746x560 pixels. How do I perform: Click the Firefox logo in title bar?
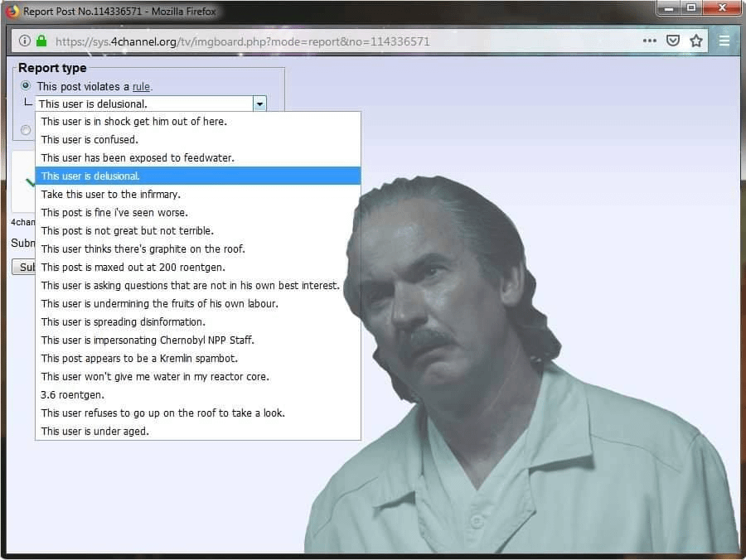12,11
